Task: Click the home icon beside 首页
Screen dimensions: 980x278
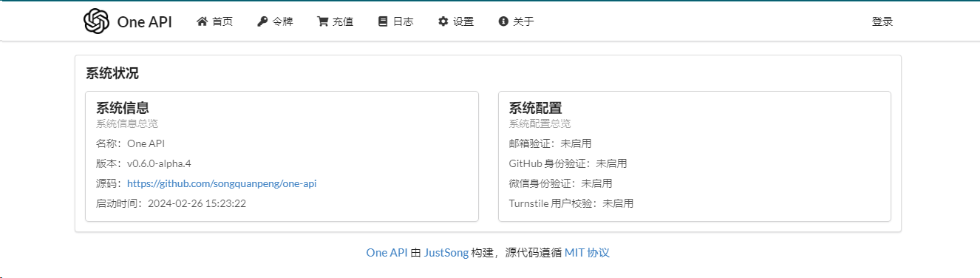Action: (202, 21)
